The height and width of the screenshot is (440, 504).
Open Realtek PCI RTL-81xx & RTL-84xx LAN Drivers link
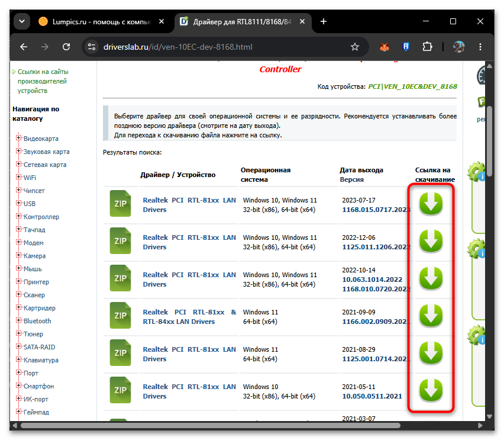[189, 317]
